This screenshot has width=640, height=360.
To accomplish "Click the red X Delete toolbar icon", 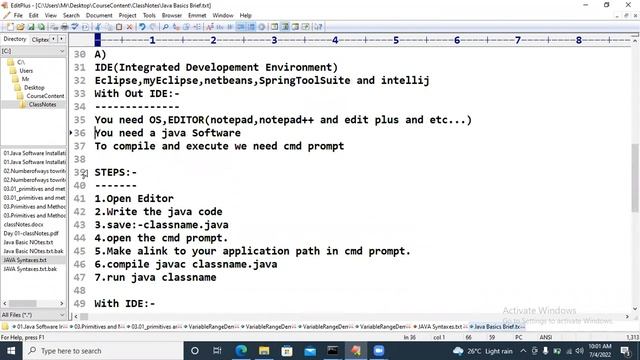I will 129,27.
